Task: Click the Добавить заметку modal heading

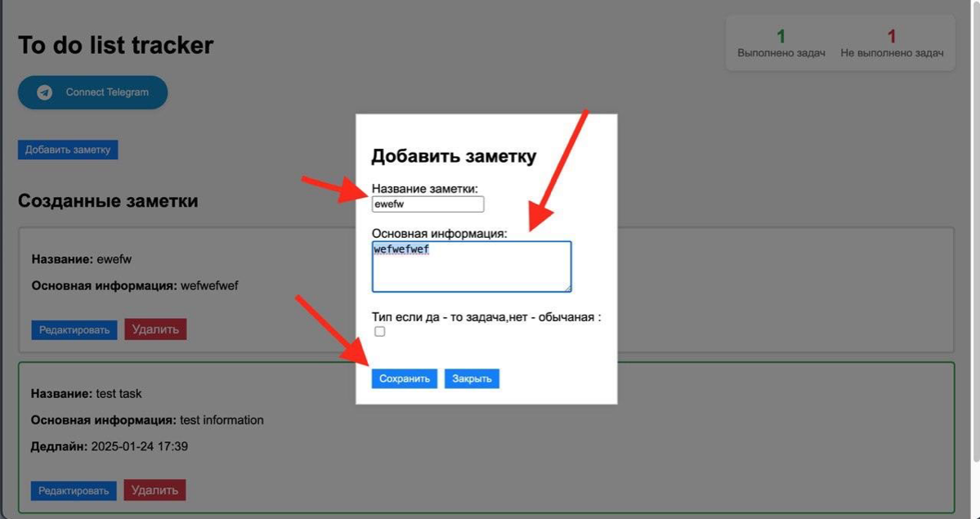Action: pyautogui.click(x=454, y=154)
